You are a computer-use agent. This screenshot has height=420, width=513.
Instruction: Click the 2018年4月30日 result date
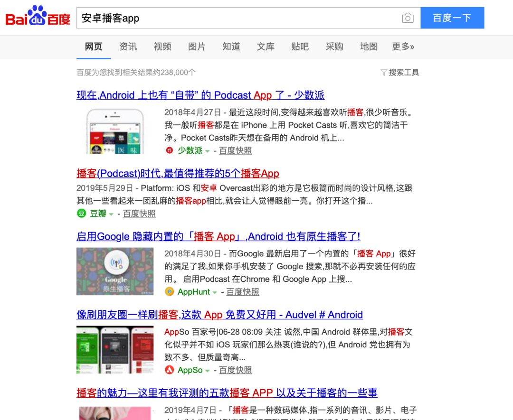coord(193,253)
